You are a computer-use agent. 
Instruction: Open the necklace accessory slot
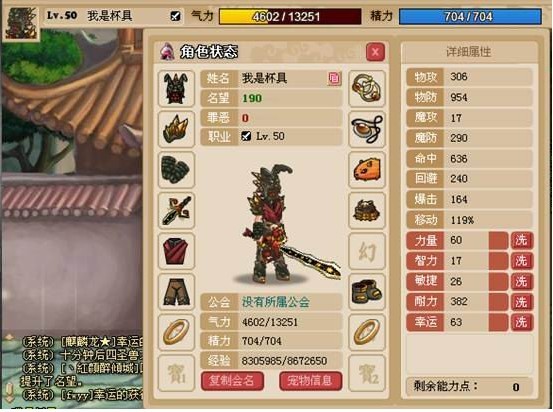click(x=367, y=129)
